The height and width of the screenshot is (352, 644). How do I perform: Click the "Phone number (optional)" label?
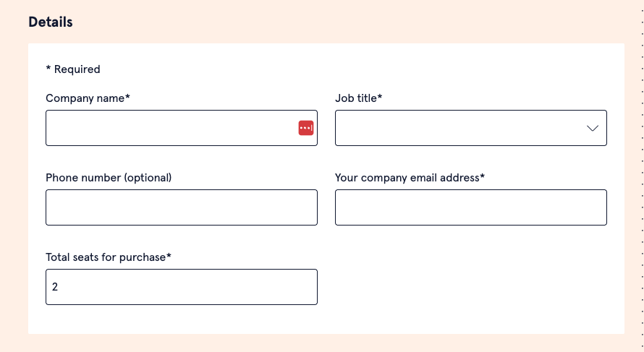(109, 178)
